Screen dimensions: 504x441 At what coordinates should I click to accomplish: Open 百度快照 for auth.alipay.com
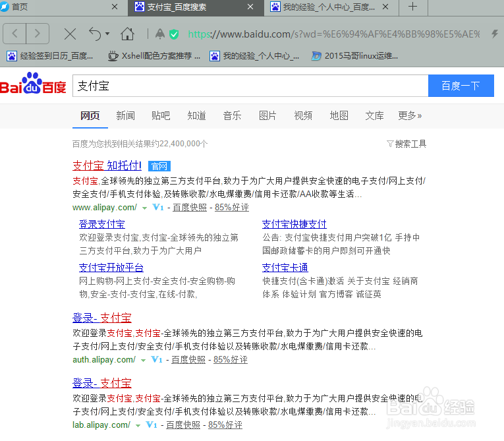pos(188,360)
